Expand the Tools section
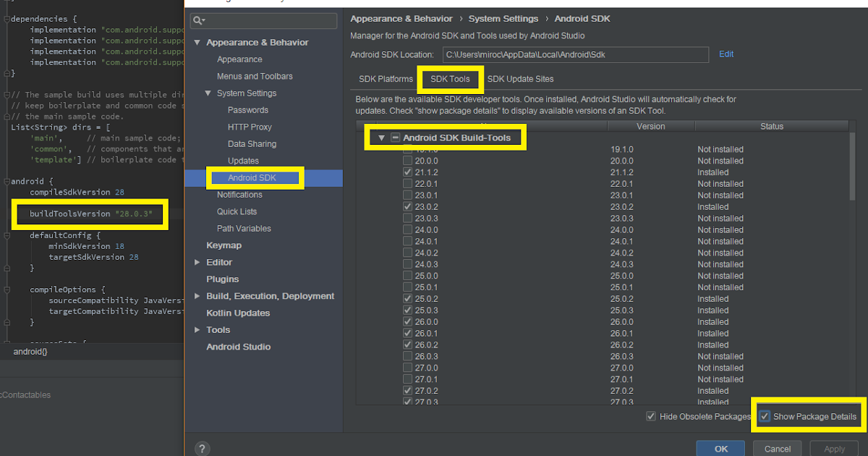Viewport: 868px width, 456px height. (197, 329)
